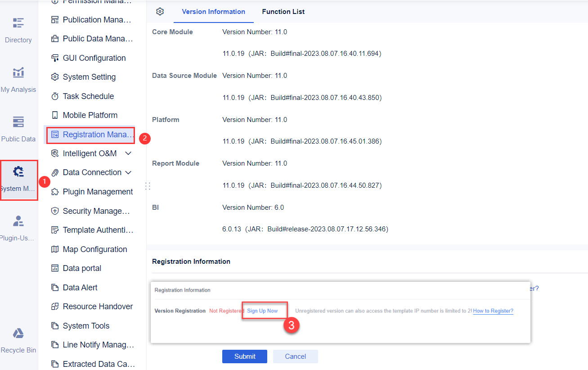This screenshot has width=588, height=370.
Task: Click the Sign Up Now link
Action: 263,311
